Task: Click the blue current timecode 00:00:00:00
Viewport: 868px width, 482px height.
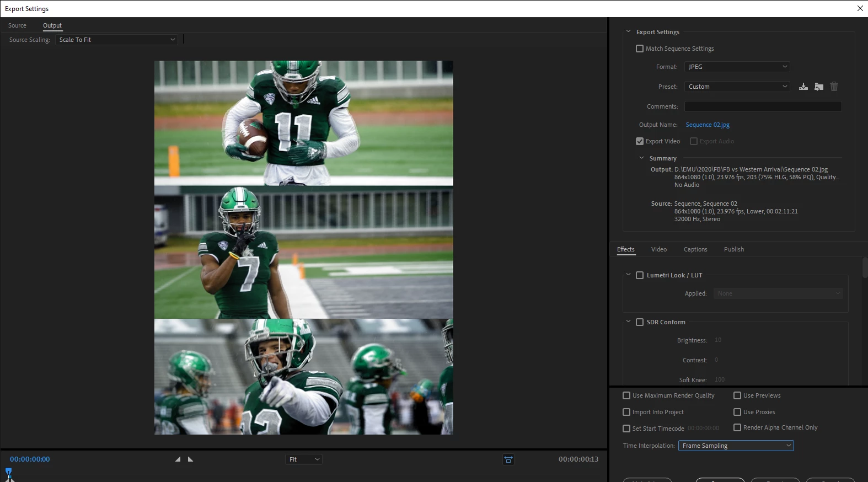Action: coord(30,459)
